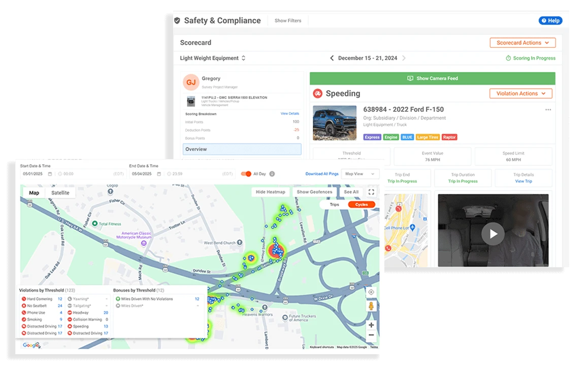
Task: Open the Light Weight Equipment selector
Action: (213, 58)
